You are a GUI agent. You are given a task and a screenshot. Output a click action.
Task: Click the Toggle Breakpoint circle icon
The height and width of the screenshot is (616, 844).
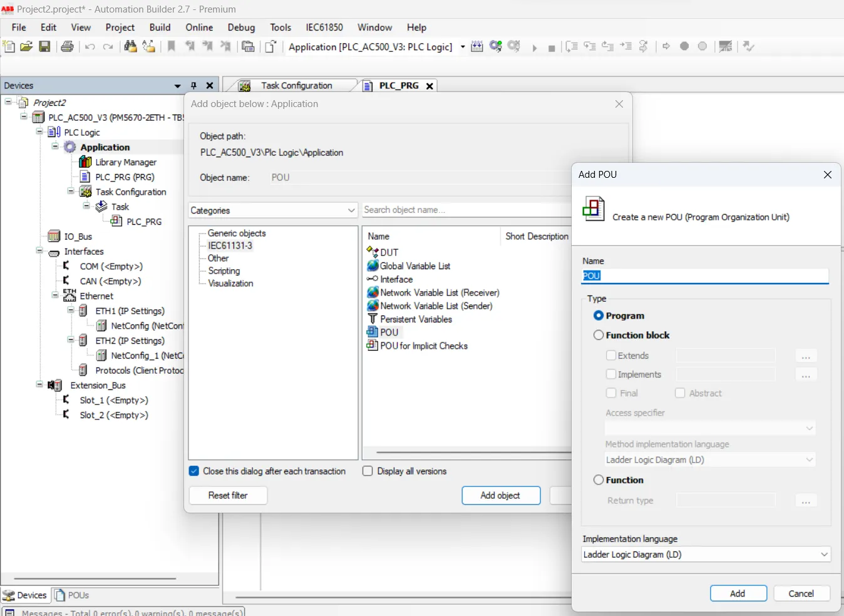pyautogui.click(x=684, y=46)
